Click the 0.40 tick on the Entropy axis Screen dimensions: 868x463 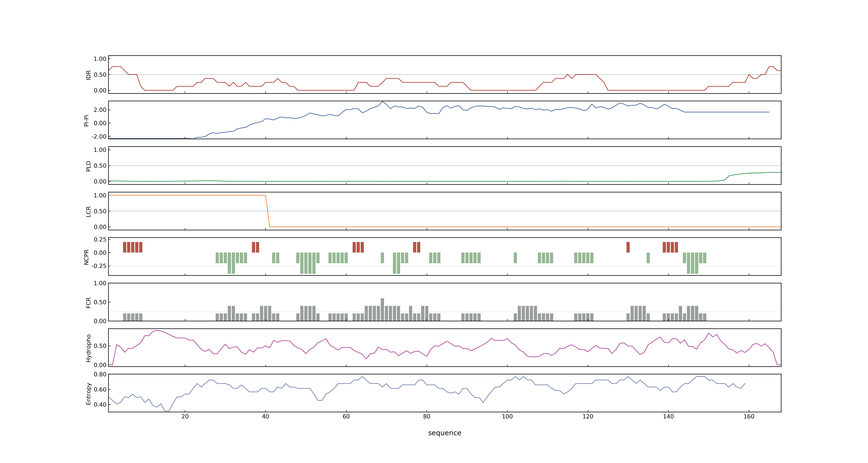coord(100,404)
